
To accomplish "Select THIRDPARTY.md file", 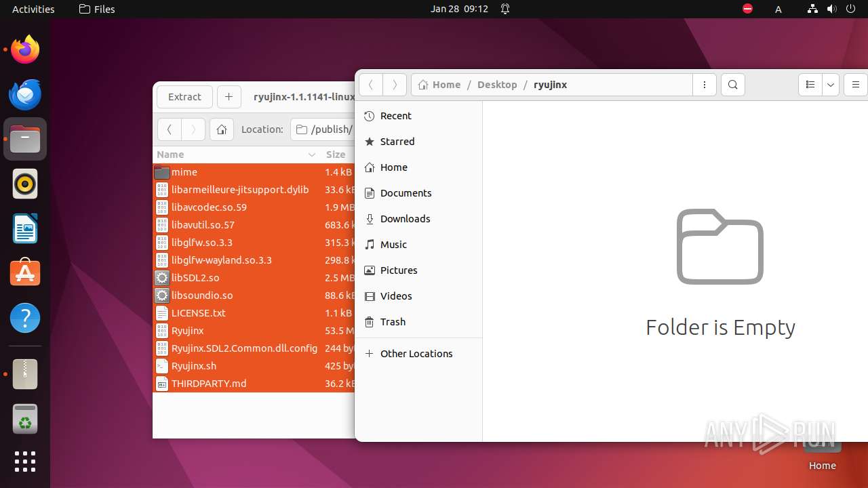I will pyautogui.click(x=254, y=384).
